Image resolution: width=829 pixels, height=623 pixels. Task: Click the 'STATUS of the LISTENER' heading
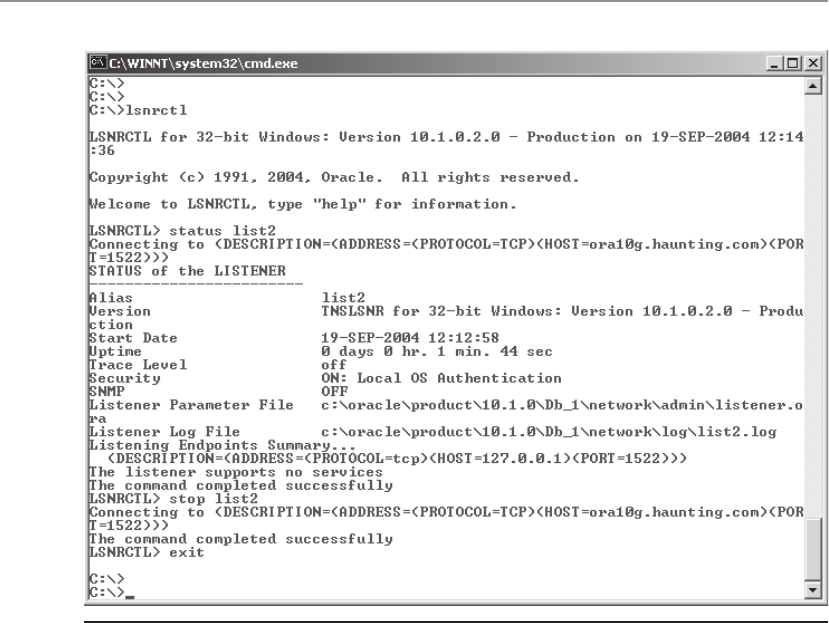(187, 271)
